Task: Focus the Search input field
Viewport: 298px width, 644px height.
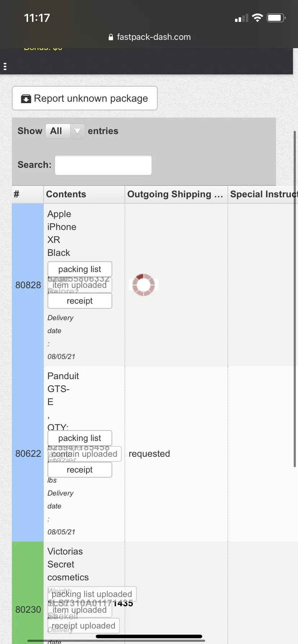Action: pyautogui.click(x=103, y=165)
